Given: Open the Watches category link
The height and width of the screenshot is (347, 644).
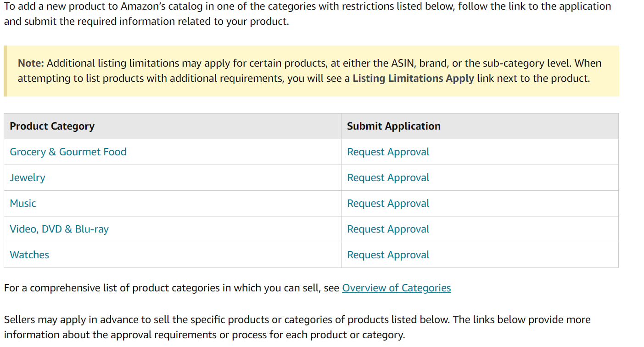Looking at the screenshot, I should tap(29, 255).
